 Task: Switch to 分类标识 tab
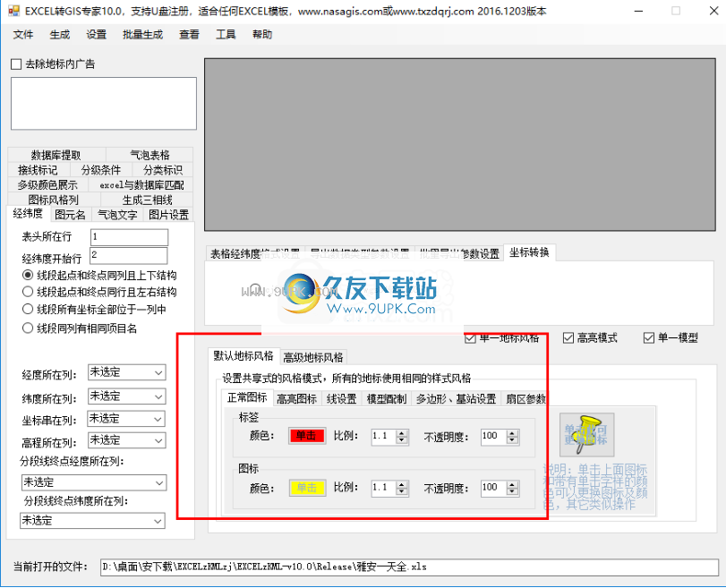click(163, 170)
